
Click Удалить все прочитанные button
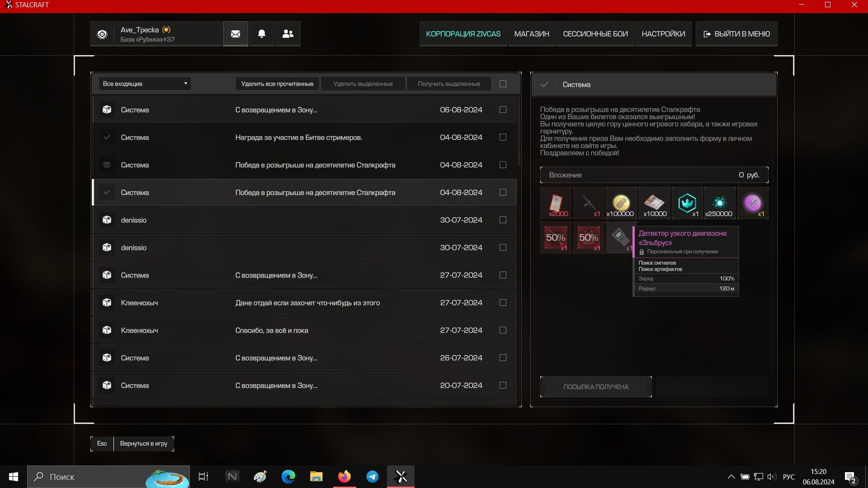coord(277,84)
